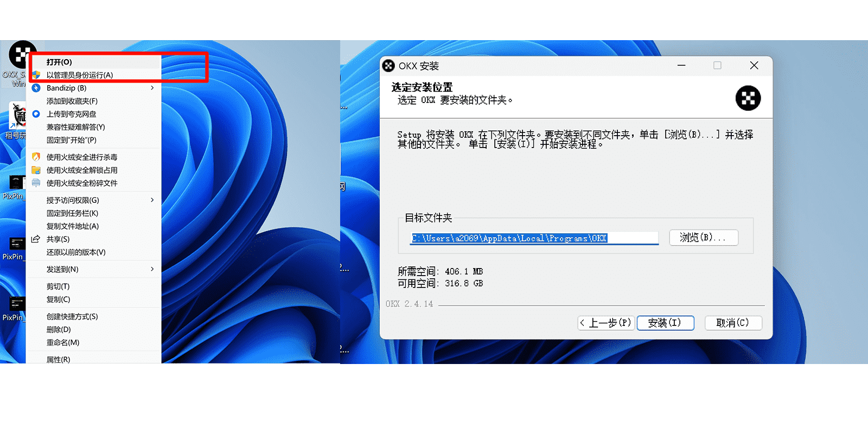Choose 创建快捷方式(S) from the menu
868x434 pixels.
[72, 316]
